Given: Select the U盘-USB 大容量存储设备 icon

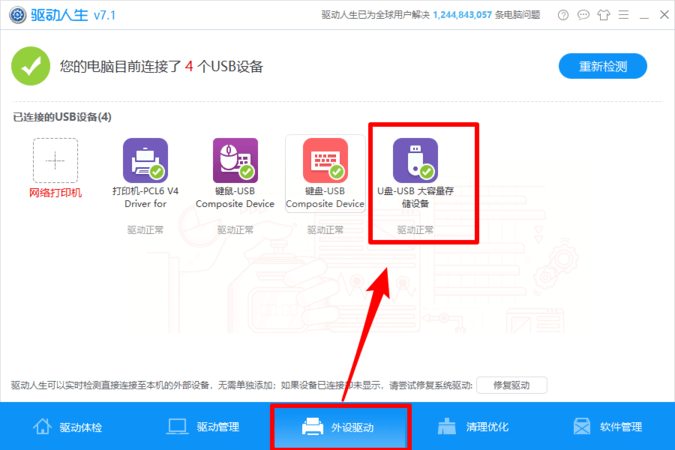Looking at the screenshot, I should (415, 160).
